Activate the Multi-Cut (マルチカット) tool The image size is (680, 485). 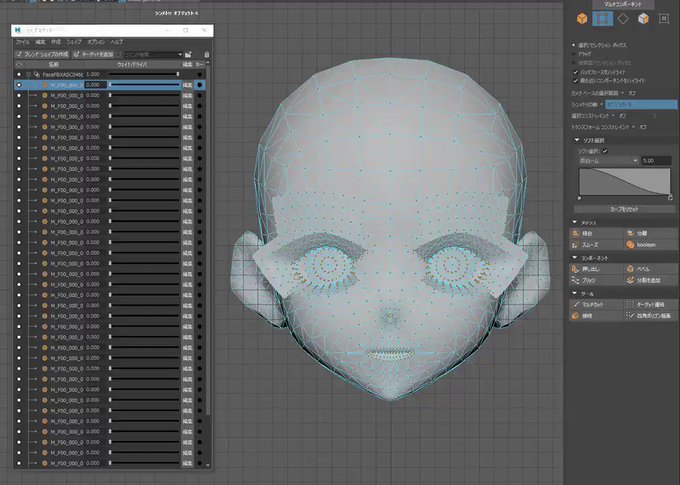tap(595, 305)
